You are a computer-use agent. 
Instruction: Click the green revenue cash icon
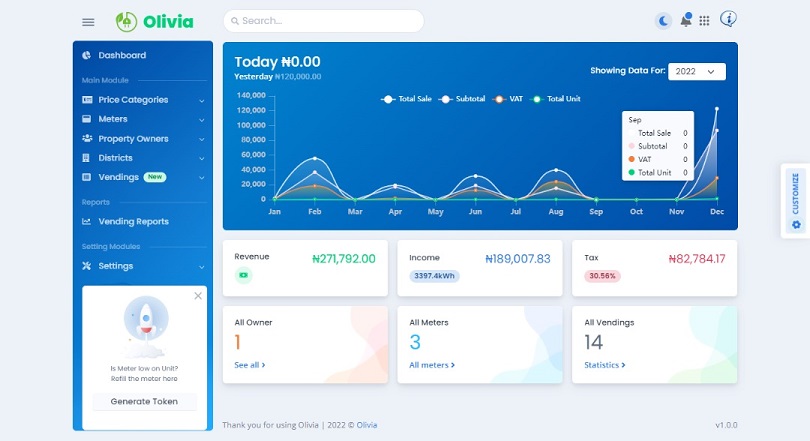243,276
